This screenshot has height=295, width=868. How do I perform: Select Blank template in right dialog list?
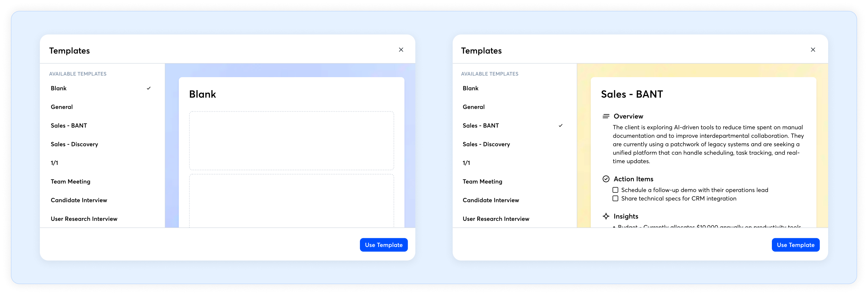point(470,88)
